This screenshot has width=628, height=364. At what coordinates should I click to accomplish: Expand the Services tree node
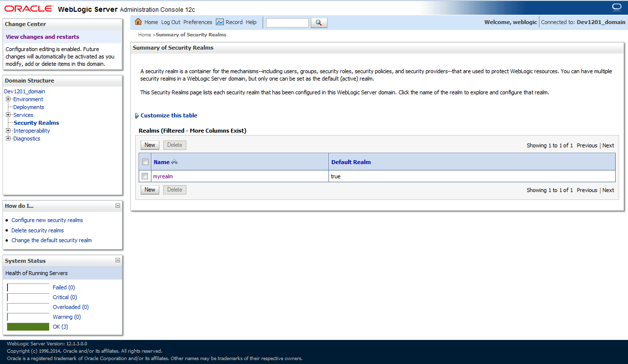(x=8, y=115)
